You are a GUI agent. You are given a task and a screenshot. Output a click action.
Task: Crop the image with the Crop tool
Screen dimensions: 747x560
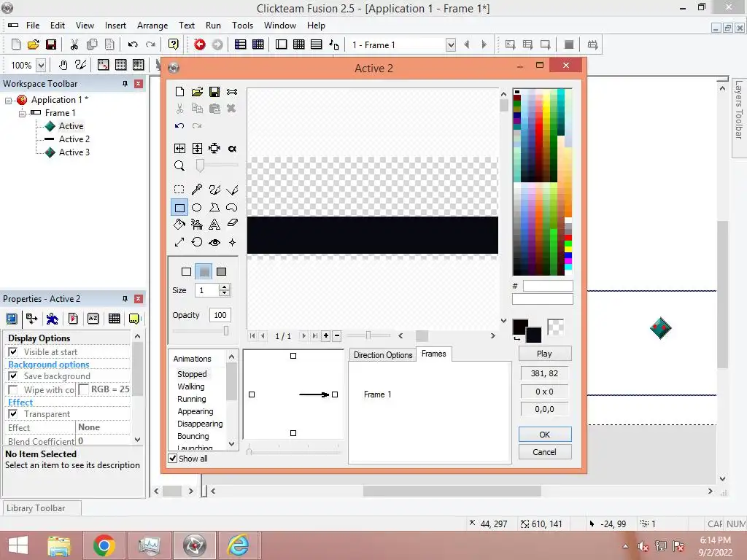[214, 149]
